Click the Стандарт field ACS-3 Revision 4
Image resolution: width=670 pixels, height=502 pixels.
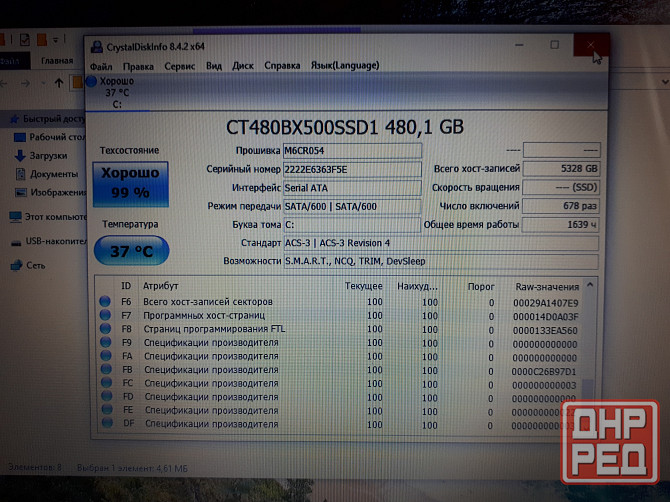click(x=441, y=243)
